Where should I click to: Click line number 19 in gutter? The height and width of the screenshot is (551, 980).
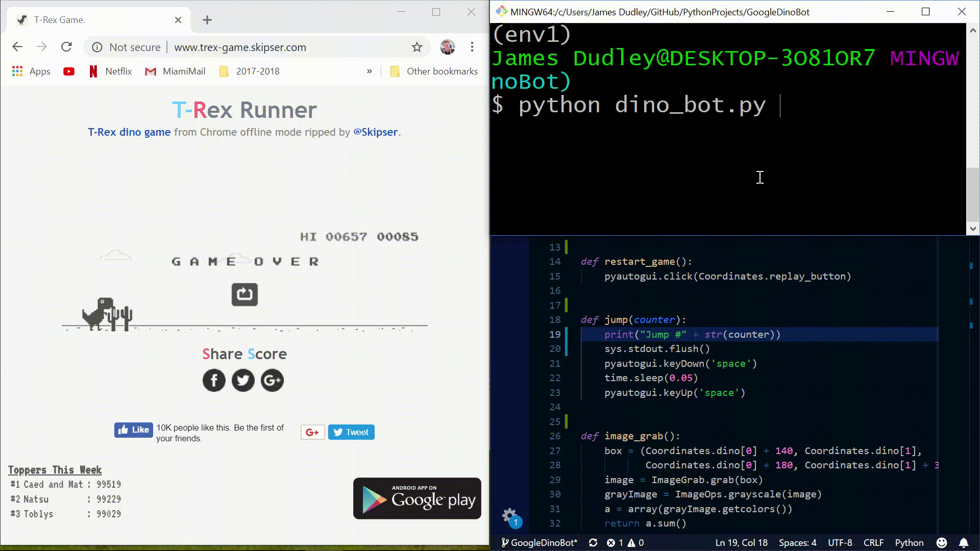pyautogui.click(x=555, y=335)
